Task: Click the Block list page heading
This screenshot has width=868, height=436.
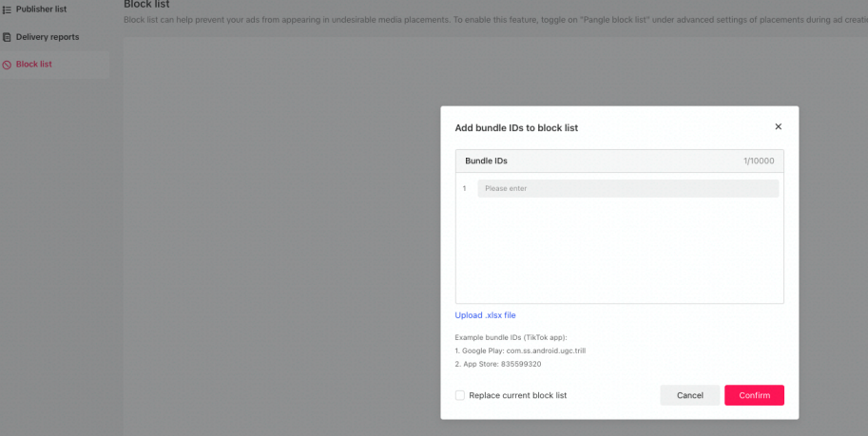Action: coord(146,5)
